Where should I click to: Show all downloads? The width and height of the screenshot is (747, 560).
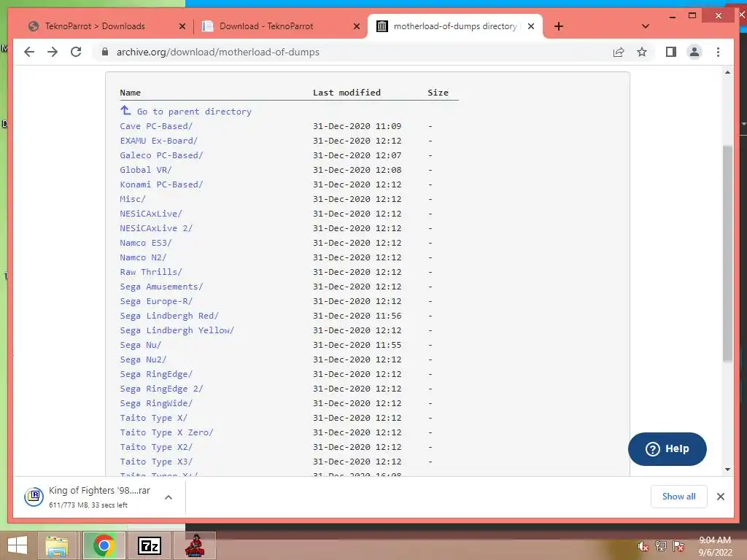(x=679, y=497)
